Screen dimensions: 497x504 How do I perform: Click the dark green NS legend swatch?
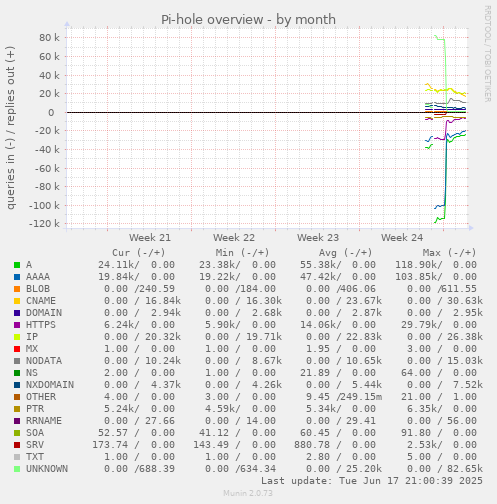[17, 373]
